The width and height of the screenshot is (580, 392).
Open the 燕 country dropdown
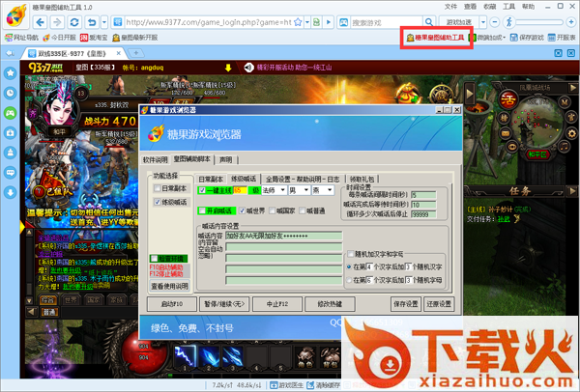(323, 190)
